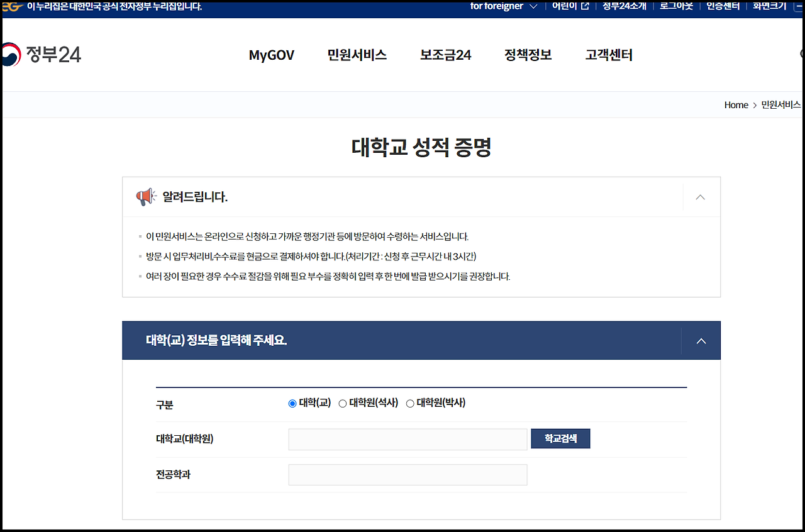Image resolution: width=805 pixels, height=532 pixels.
Task: Open the 보조금24 menu
Action: (x=446, y=55)
